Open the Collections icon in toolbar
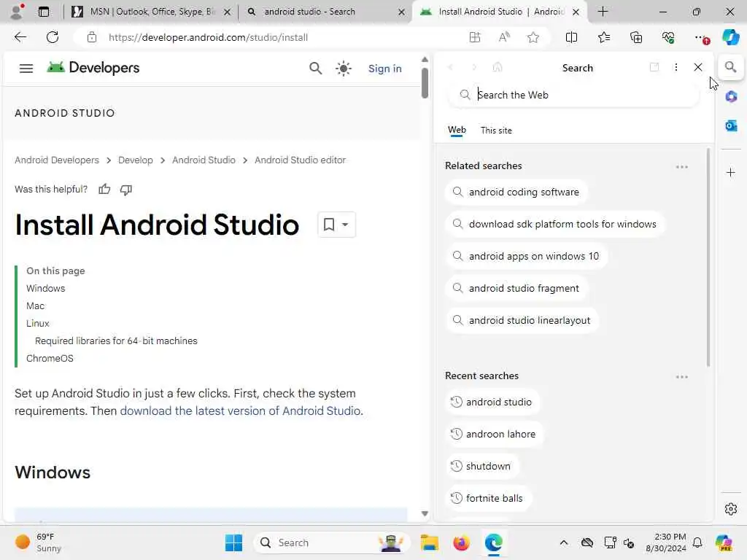 (x=636, y=37)
